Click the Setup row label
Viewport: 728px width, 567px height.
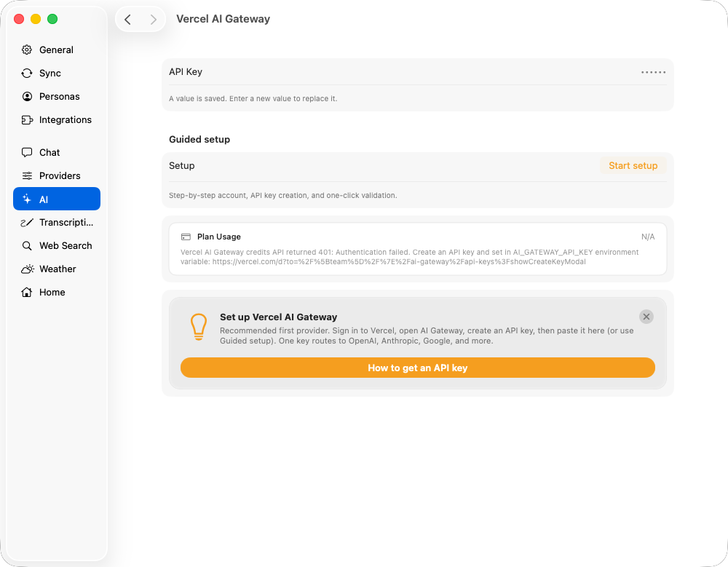click(181, 166)
